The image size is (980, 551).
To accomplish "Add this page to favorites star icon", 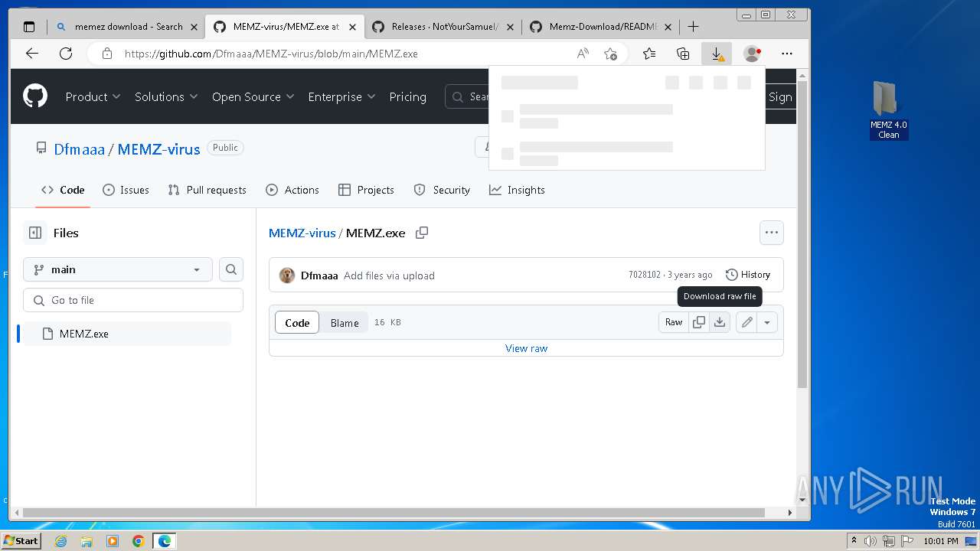I will (x=610, y=54).
